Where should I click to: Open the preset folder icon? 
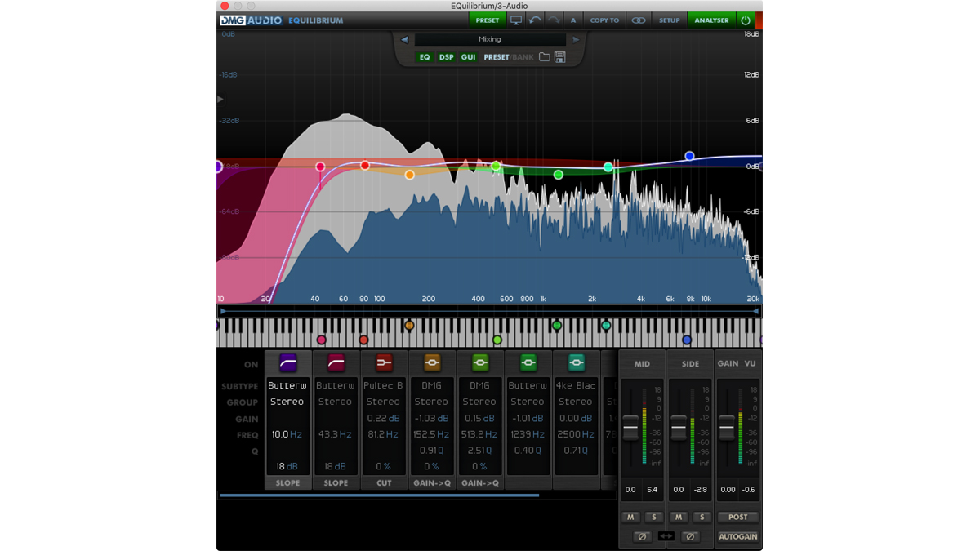point(544,57)
